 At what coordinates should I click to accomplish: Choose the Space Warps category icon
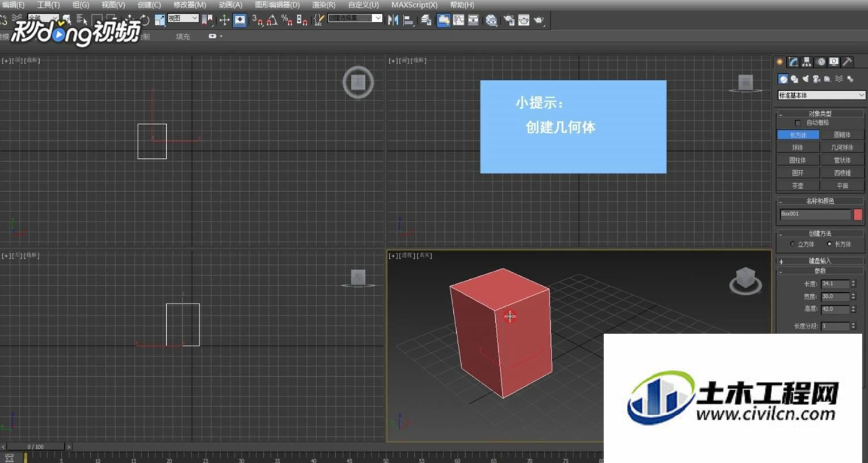pos(838,79)
